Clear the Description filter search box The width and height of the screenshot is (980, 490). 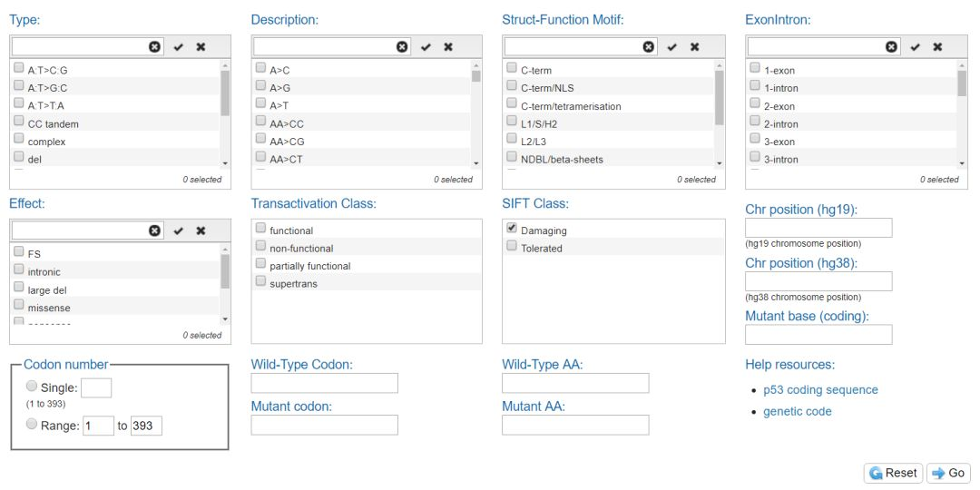402,46
